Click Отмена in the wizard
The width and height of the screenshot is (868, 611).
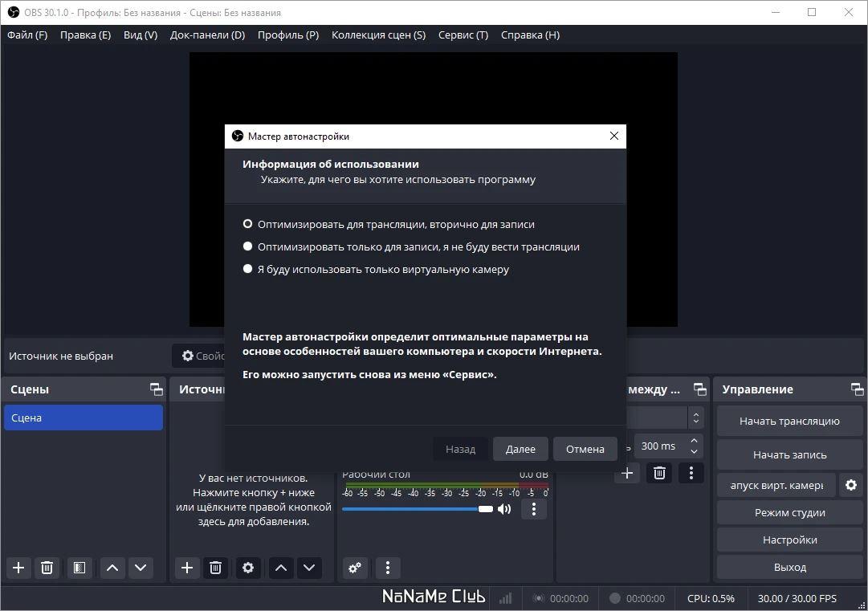pyautogui.click(x=585, y=449)
